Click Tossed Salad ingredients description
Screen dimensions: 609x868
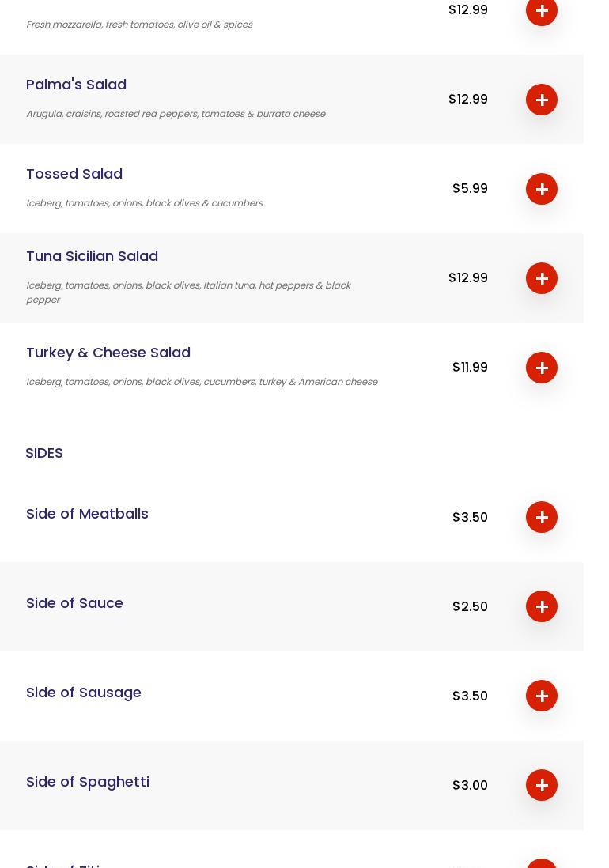(144, 203)
